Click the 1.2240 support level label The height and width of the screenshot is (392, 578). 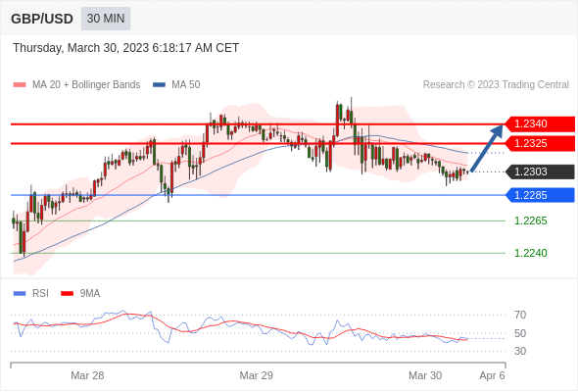[531, 253]
